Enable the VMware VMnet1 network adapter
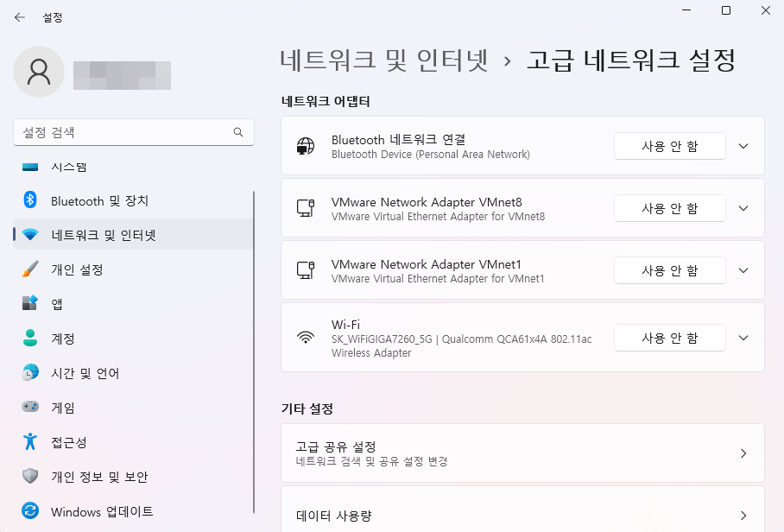The width and height of the screenshot is (784, 532). point(669,269)
